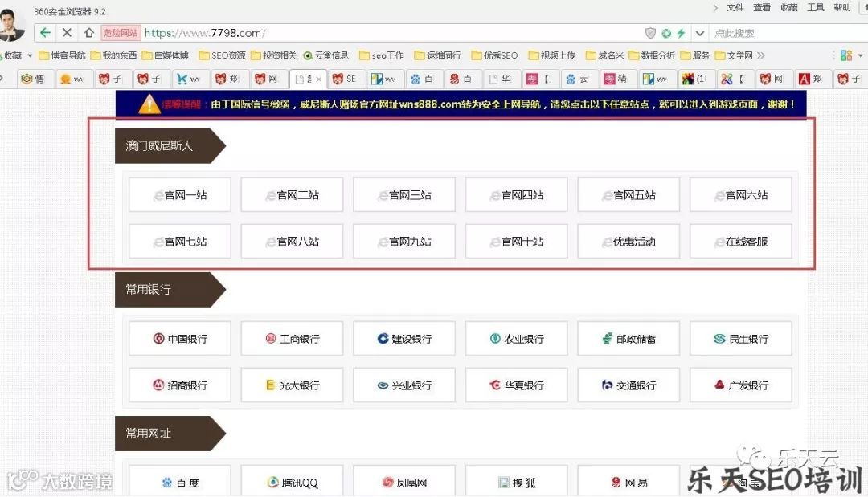This screenshot has width=868, height=497.
Task: Open the seo工作 bookmark folder
Action: 382,55
